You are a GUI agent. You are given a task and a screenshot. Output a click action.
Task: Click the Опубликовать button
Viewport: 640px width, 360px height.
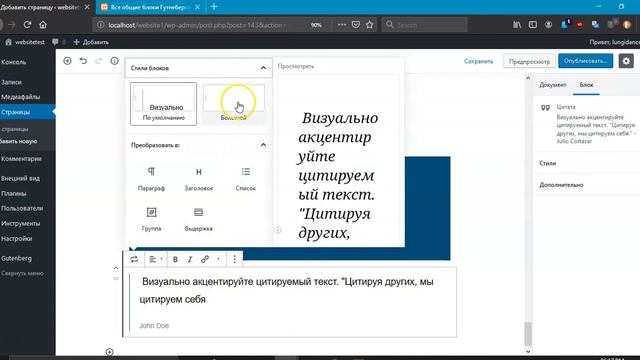[585, 61]
